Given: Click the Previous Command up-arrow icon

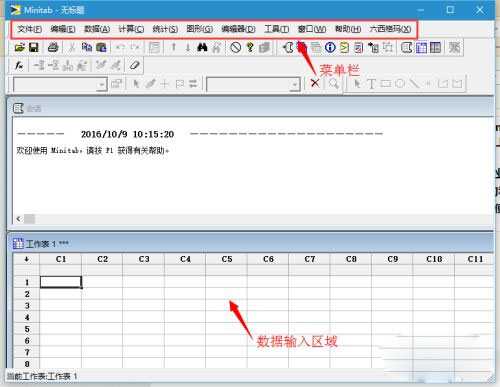Looking at the screenshot, I should click(173, 47).
